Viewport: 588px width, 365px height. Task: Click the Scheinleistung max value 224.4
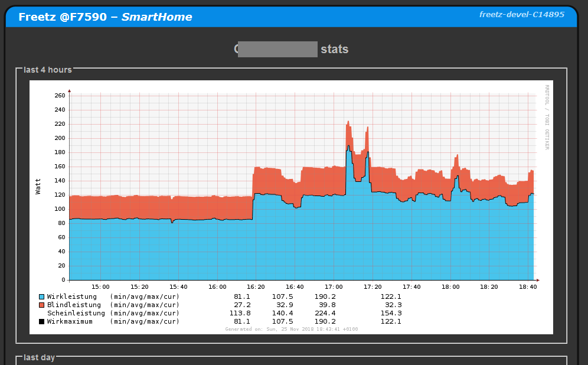click(325, 313)
